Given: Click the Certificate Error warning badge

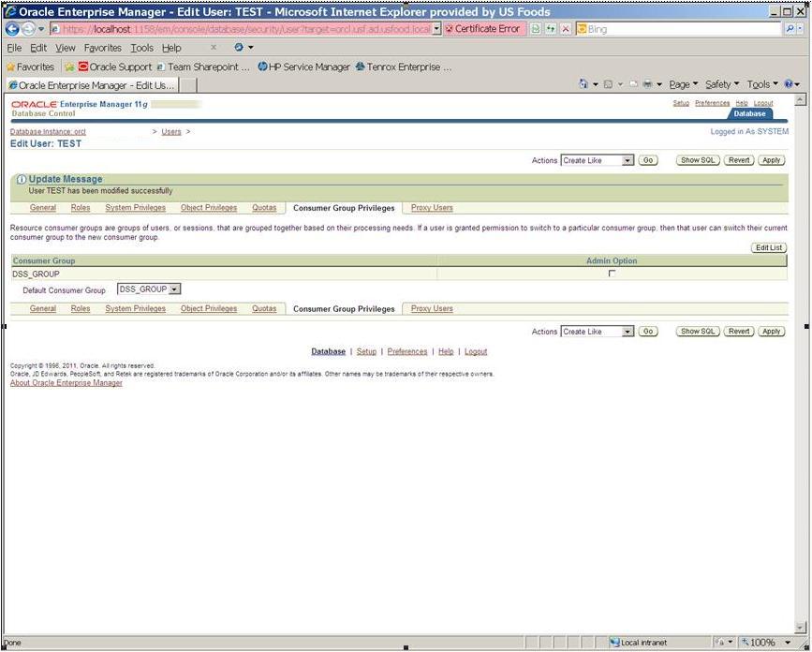Looking at the screenshot, I should (x=483, y=29).
